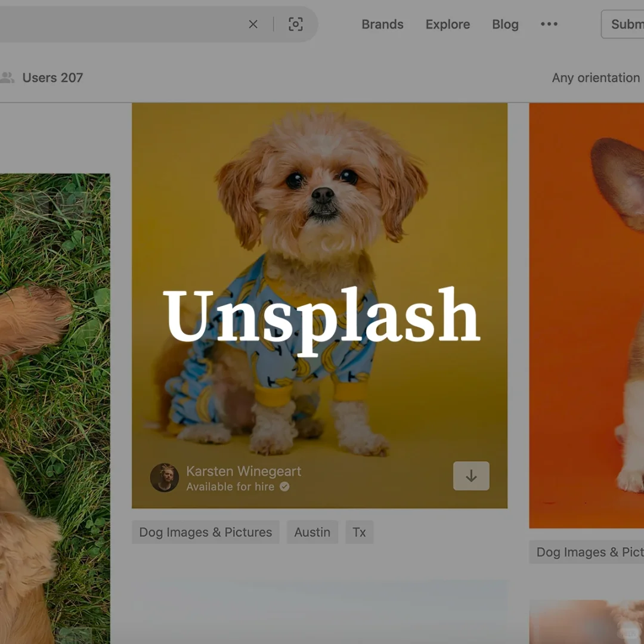Open the dog on grass photo

[55, 408]
